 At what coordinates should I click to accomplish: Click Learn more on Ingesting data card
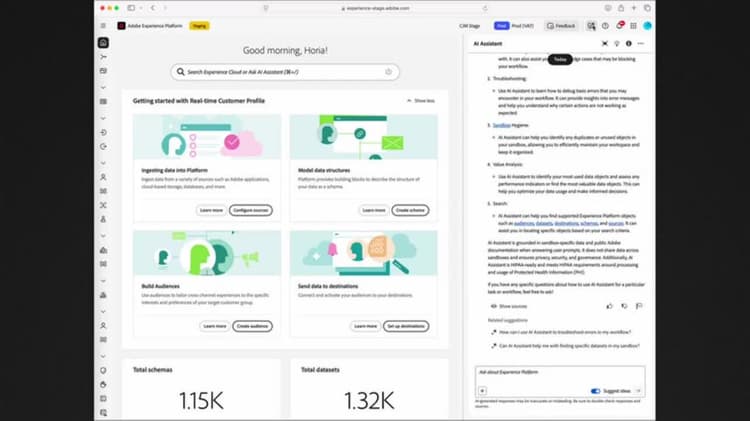pos(211,210)
